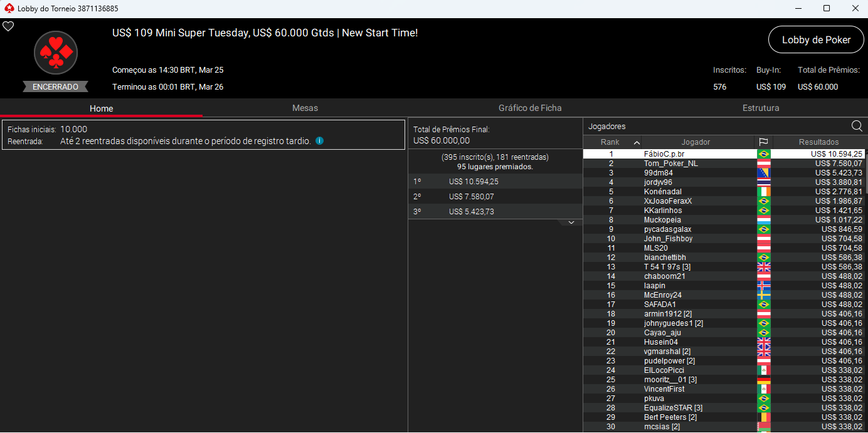Click the flag beside Bert Peeters
868x433 pixels.
click(x=764, y=417)
